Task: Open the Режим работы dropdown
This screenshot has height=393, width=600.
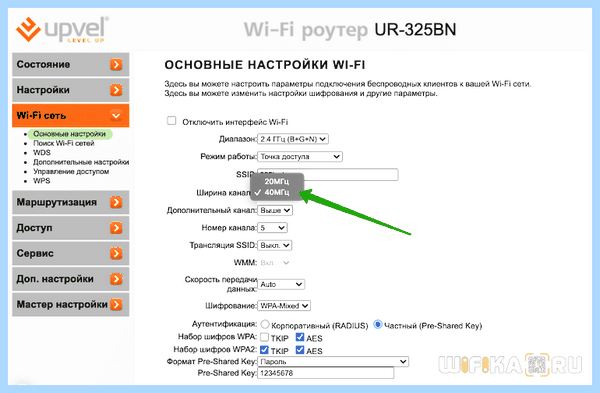Action: pos(300,157)
